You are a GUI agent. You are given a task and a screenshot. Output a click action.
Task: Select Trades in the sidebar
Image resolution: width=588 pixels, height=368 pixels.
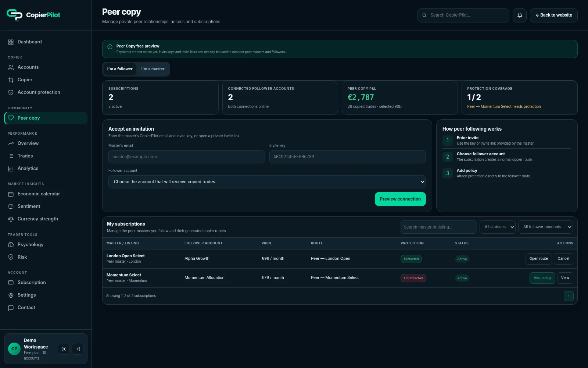pyautogui.click(x=46, y=156)
